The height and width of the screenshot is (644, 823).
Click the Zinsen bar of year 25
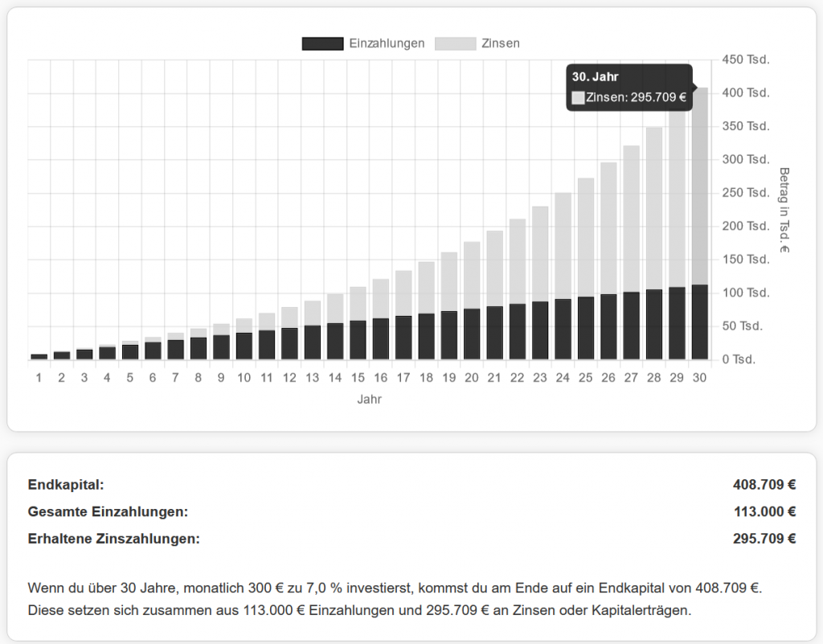586,238
